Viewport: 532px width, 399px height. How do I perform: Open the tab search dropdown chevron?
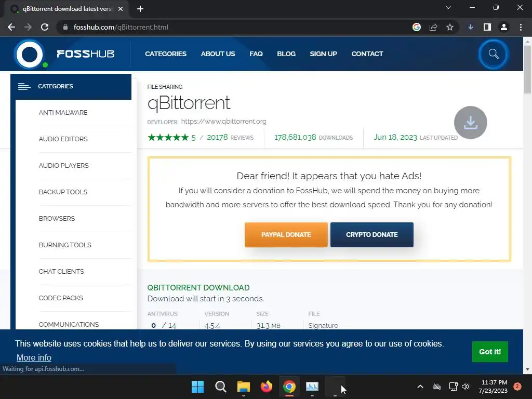pyautogui.click(x=448, y=7)
